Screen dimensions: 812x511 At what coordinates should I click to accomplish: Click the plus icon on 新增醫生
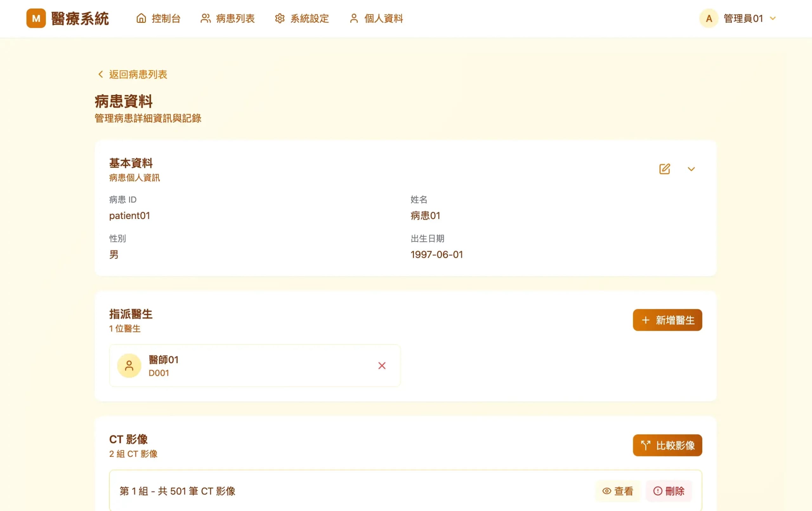[x=645, y=320]
